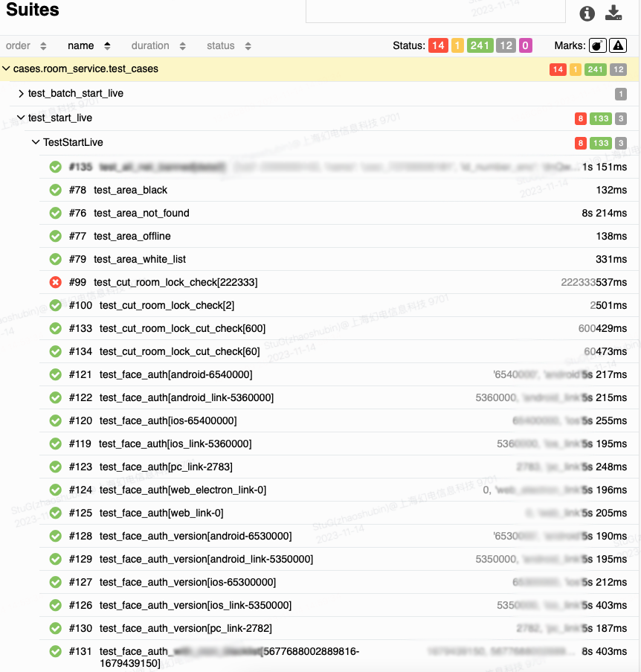Viewport: 641px width, 672px height.
Task: Collapse the TestStartLive class node
Action: pyautogui.click(x=332, y=142)
